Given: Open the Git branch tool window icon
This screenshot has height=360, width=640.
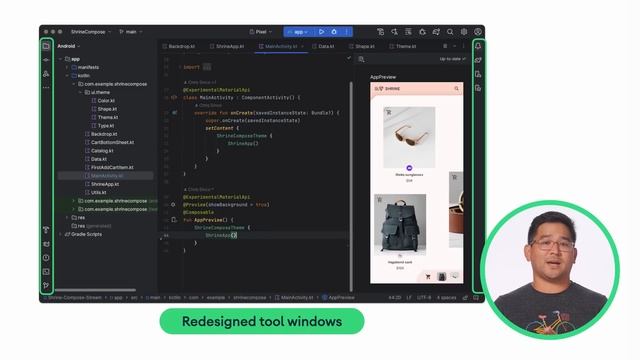Looking at the screenshot, I should 46,285.
